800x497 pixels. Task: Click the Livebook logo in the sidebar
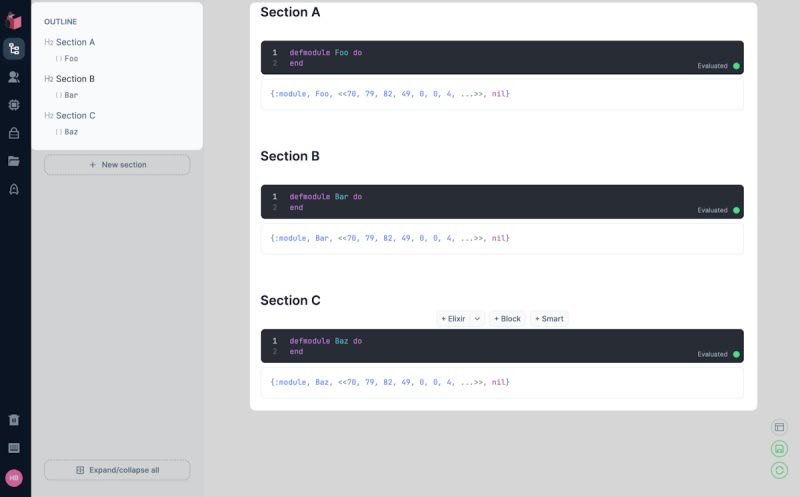pos(14,20)
